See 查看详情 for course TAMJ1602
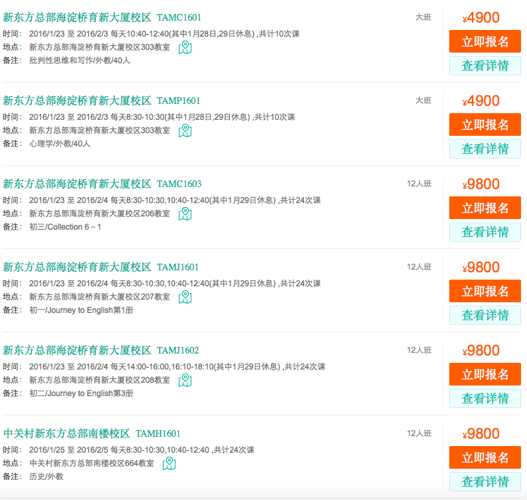The image size is (527, 500). coord(485,399)
